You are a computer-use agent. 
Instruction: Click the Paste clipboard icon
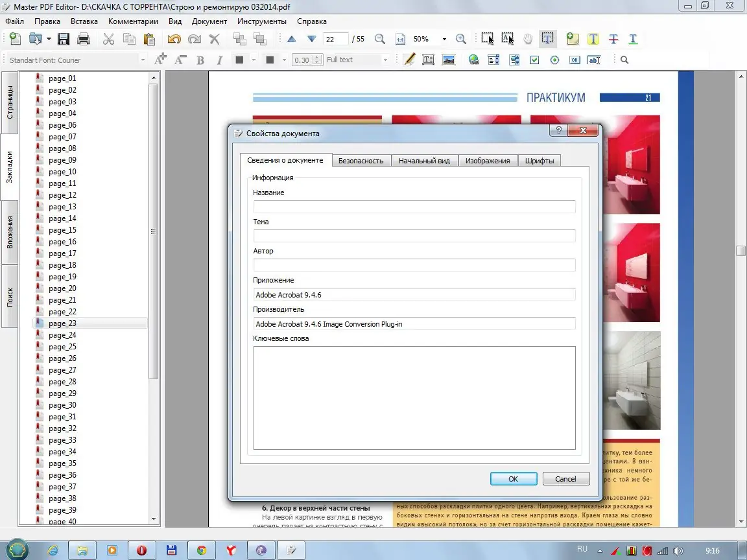click(x=149, y=39)
